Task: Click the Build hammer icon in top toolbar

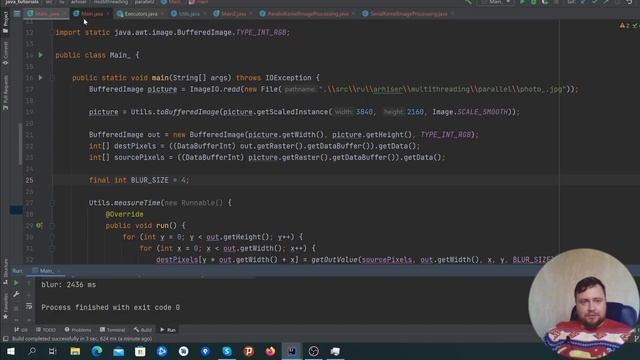Action: tap(469, 2)
